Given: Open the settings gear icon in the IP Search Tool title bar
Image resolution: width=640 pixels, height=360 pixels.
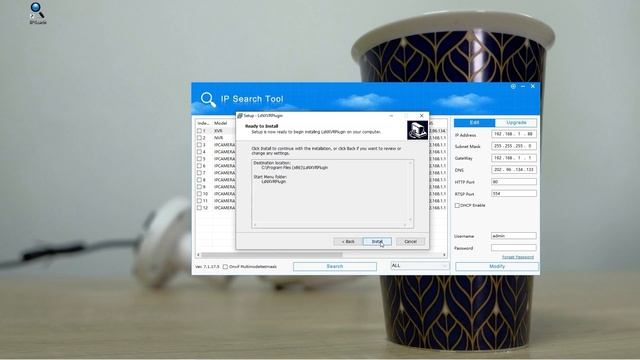Looking at the screenshot, I should point(513,86).
